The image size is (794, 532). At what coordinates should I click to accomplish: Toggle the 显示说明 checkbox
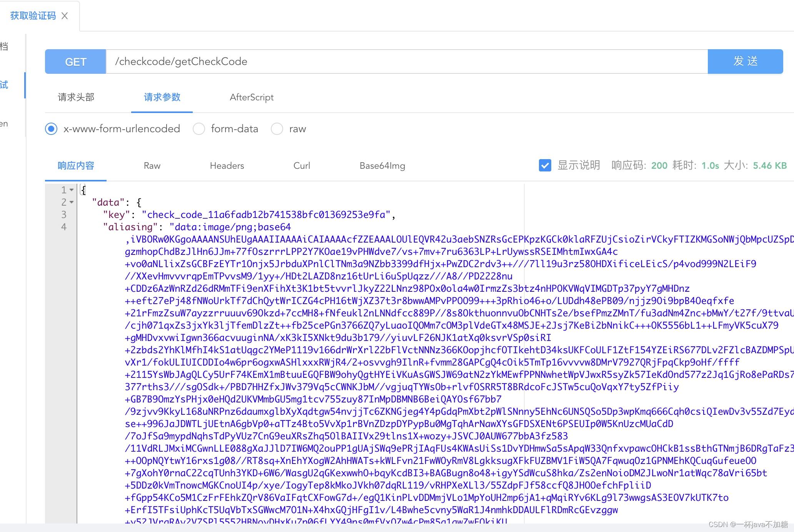coord(545,165)
